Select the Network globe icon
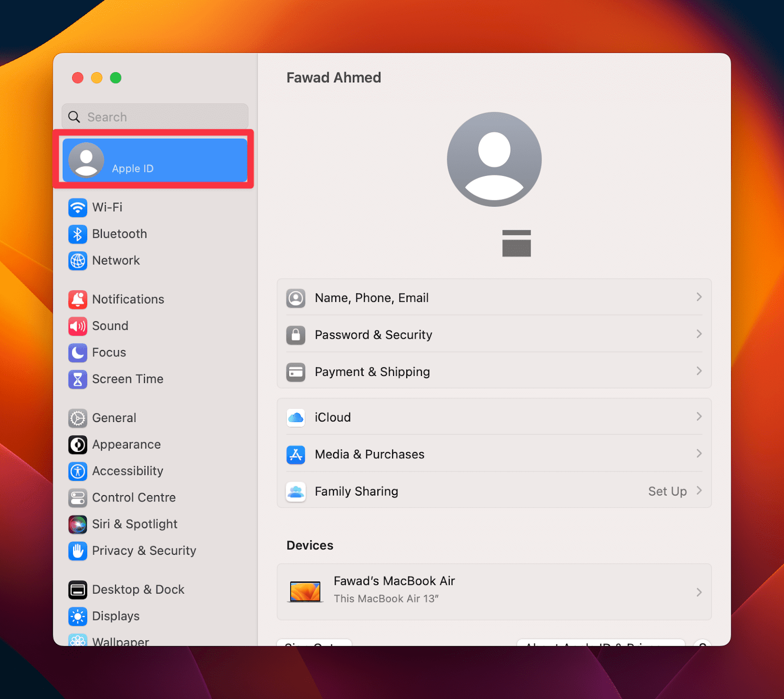Screen dimensions: 784x699 pyautogui.click(x=77, y=260)
